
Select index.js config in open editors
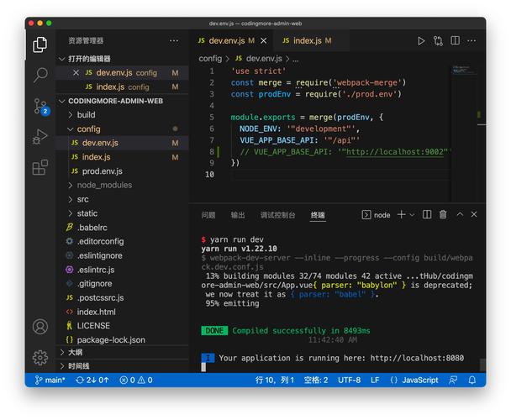(x=122, y=87)
